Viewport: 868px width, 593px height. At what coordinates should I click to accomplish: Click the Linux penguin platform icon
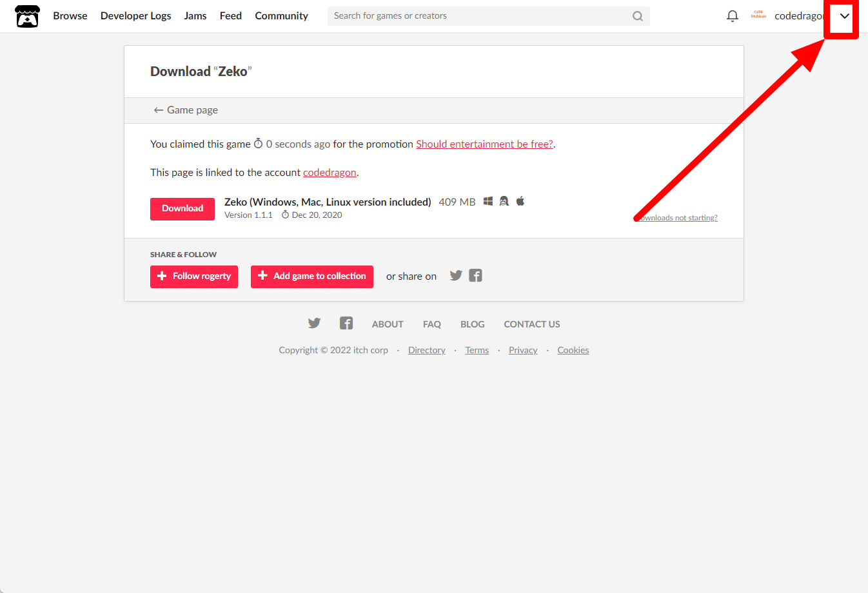504,202
